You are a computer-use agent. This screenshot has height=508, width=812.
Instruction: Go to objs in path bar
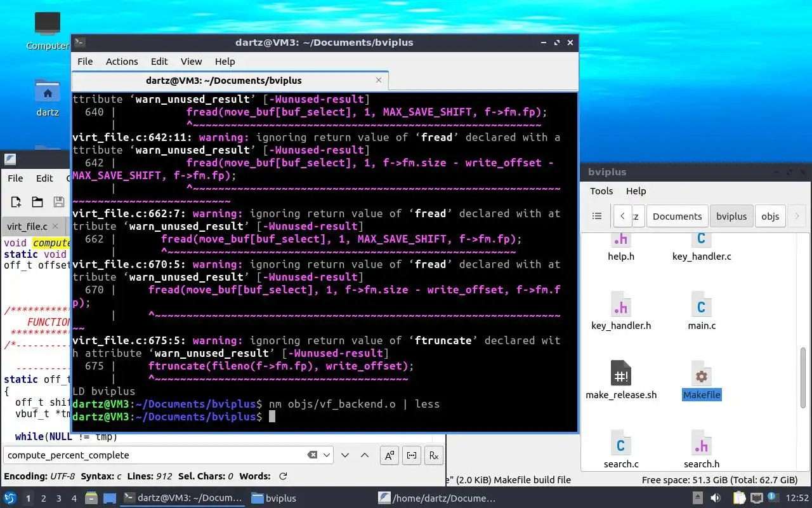(770, 216)
